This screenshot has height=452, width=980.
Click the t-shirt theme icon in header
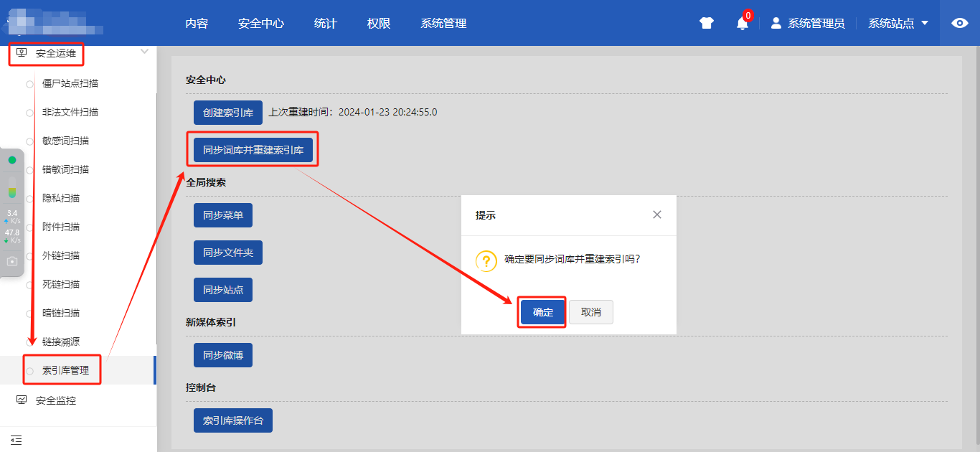click(707, 23)
